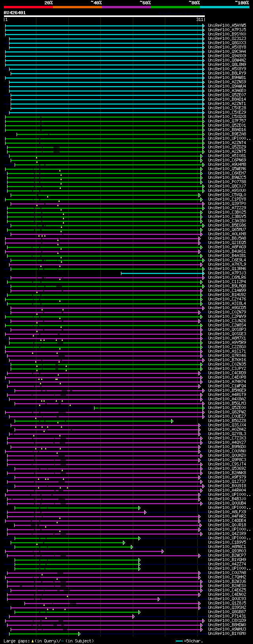
Task: Select the UniRef100_B1Y6M0 label
Action: click(x=227, y=633)
